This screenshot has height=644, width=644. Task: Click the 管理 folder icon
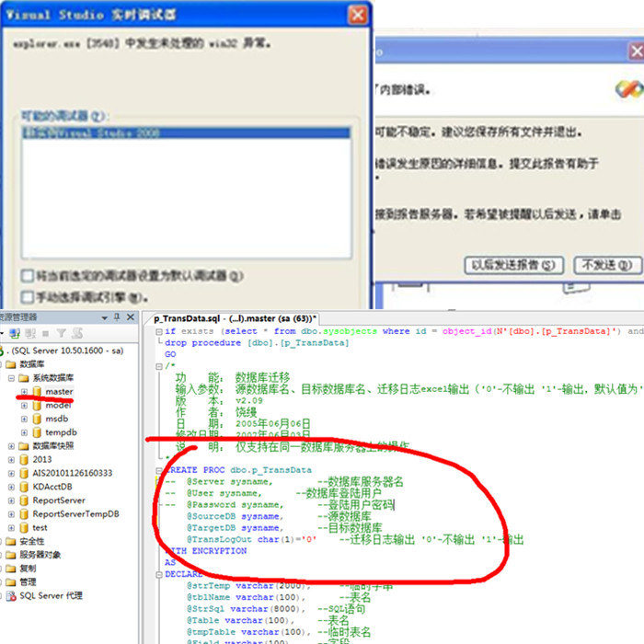tap(11, 582)
